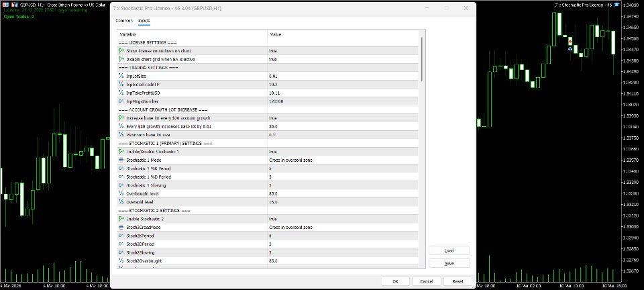Click the 01 icon beside Stochastic 1 %K Period
This screenshot has height=290, width=644.
(x=121, y=168)
